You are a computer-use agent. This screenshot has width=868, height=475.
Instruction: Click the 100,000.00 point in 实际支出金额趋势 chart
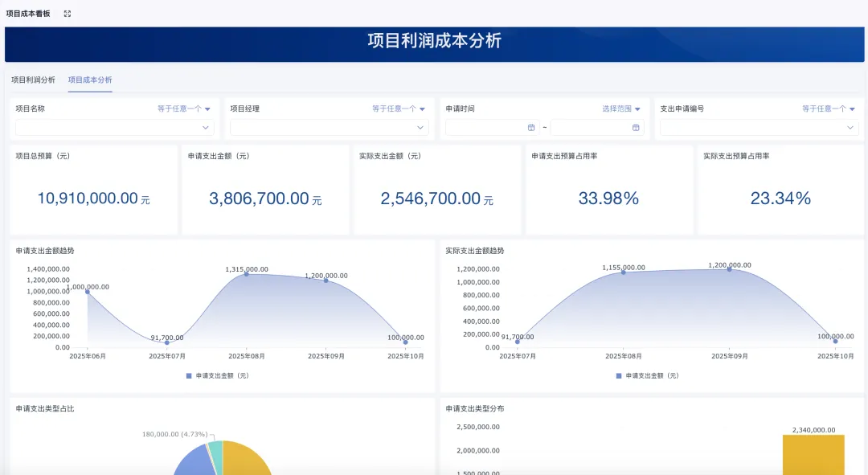coord(835,342)
